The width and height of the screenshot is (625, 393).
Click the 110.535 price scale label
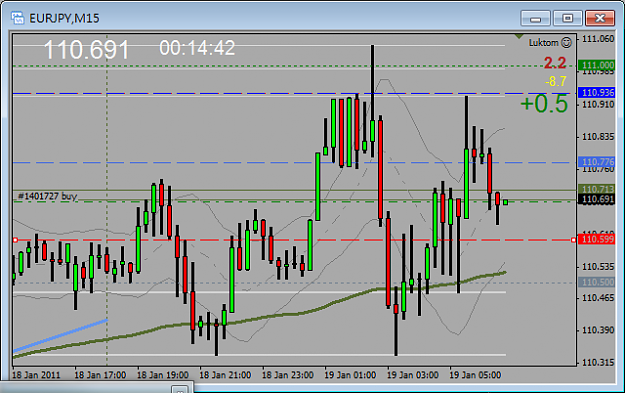(598, 266)
